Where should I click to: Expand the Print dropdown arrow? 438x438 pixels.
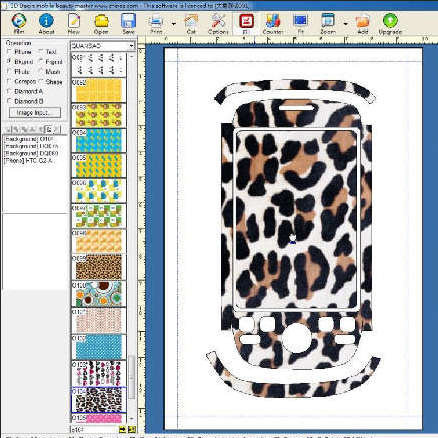pos(174,24)
